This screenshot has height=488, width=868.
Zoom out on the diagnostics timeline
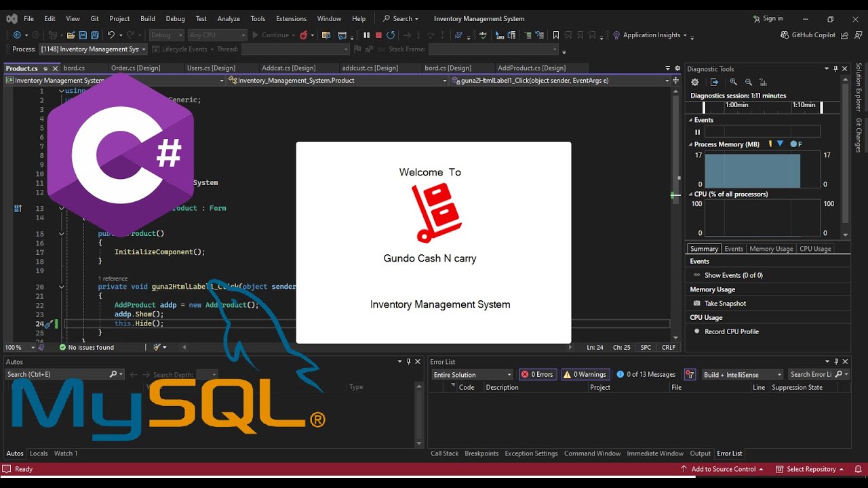pos(748,82)
